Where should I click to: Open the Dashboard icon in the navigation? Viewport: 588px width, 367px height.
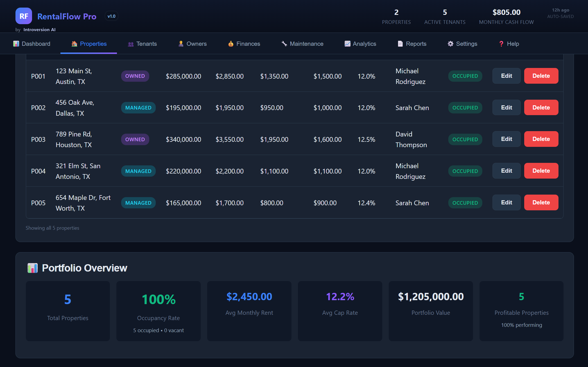click(x=16, y=44)
